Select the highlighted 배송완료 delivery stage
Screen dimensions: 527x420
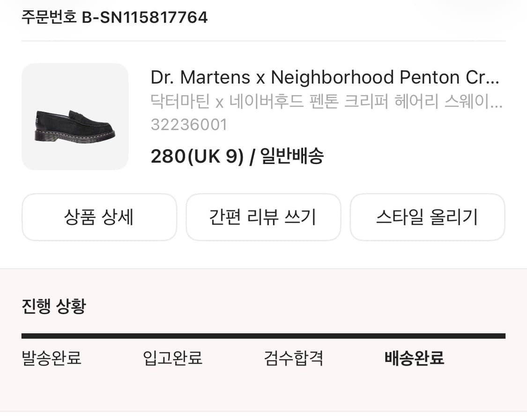[x=415, y=358]
